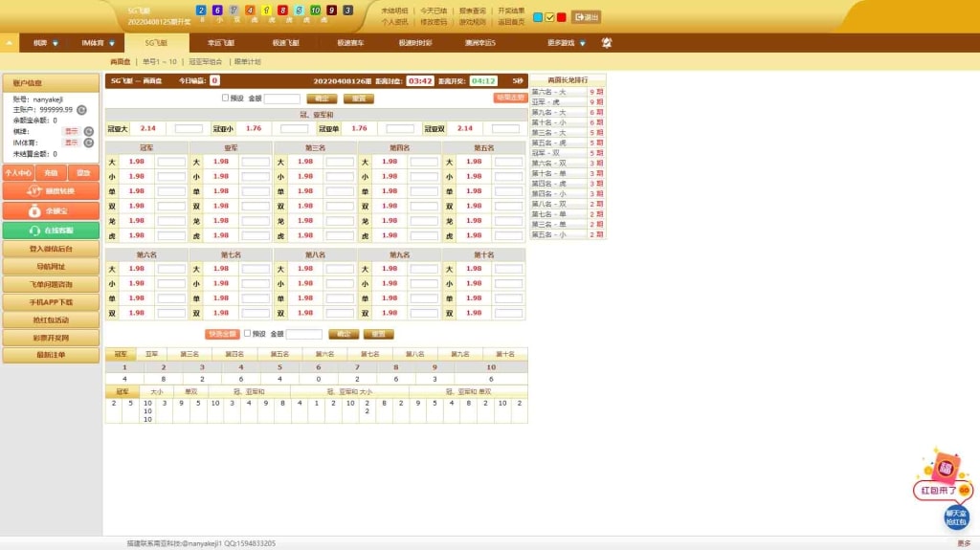Image resolution: width=980 pixels, height=550 pixels.
Task: Click the round icon beside 棋牌 balance
Action: point(89,131)
